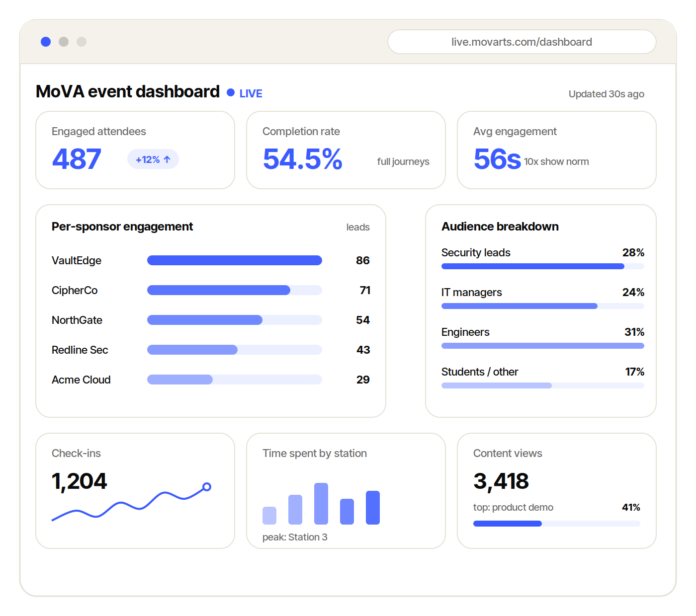This screenshot has width=696, height=616.
Task: Click the CipherCo sponsor name
Action: pos(75,290)
